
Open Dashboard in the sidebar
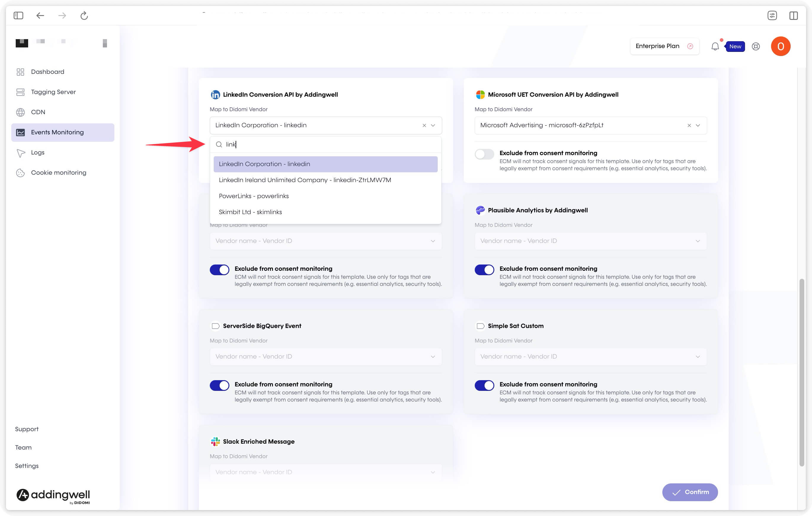63,72
